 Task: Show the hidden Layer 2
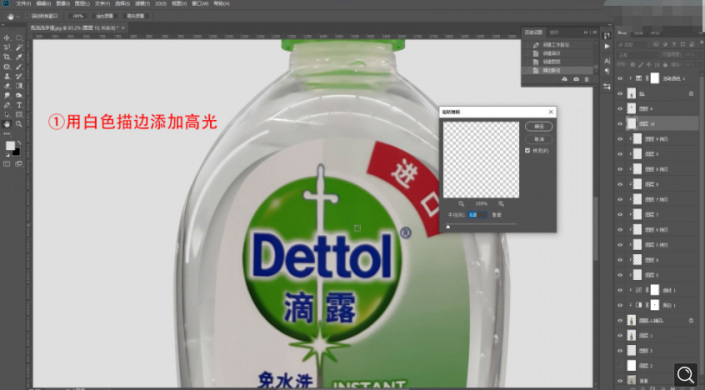tap(620, 366)
